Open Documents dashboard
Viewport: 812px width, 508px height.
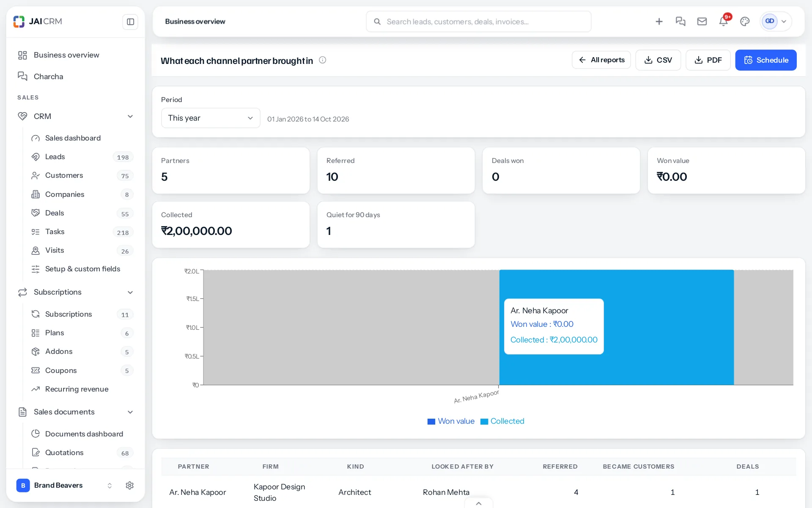tap(82, 434)
